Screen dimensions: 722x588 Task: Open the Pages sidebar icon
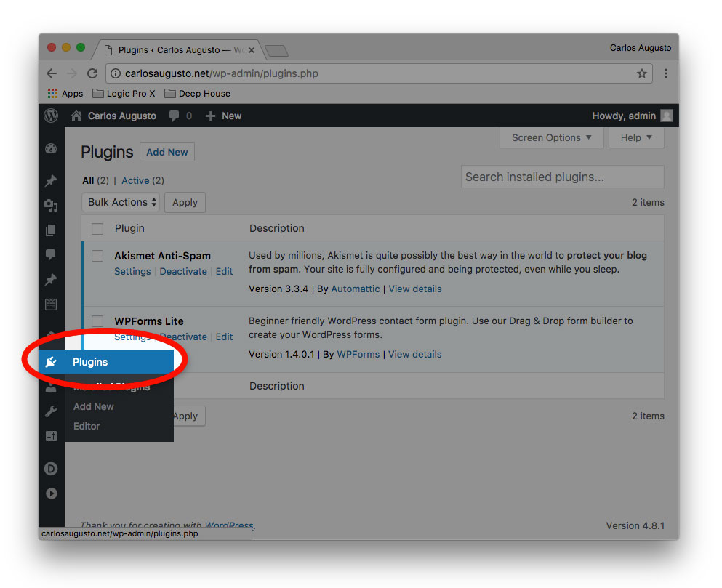pos(51,230)
